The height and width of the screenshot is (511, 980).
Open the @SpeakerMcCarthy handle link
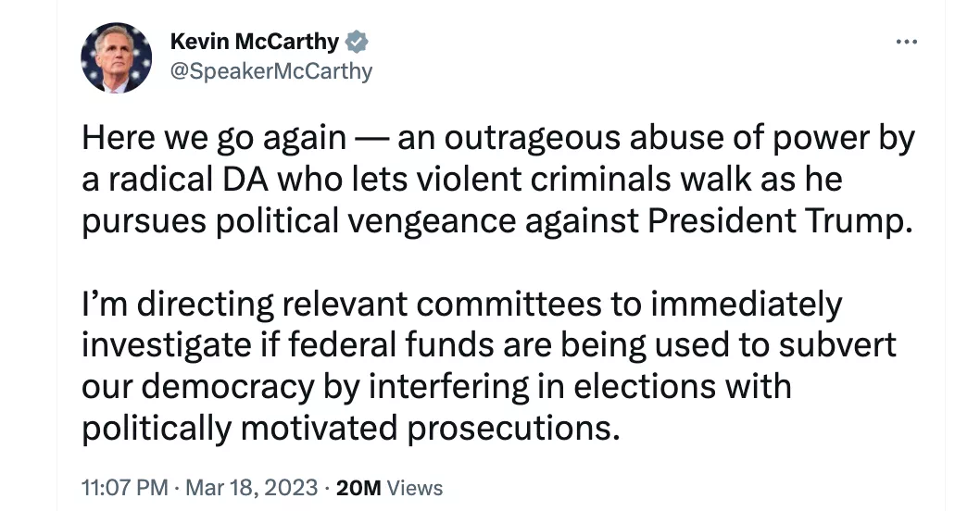coord(271,71)
